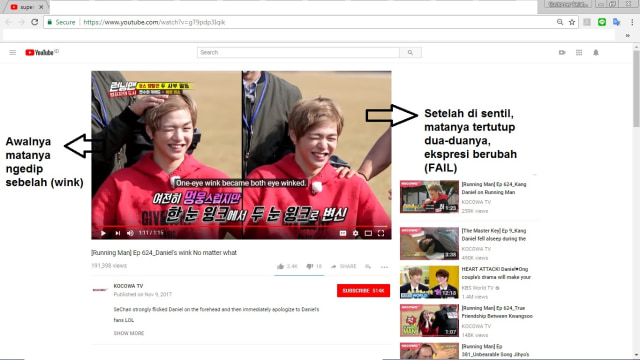
Task: Toggle theater mode in the player
Action: (x=368, y=233)
